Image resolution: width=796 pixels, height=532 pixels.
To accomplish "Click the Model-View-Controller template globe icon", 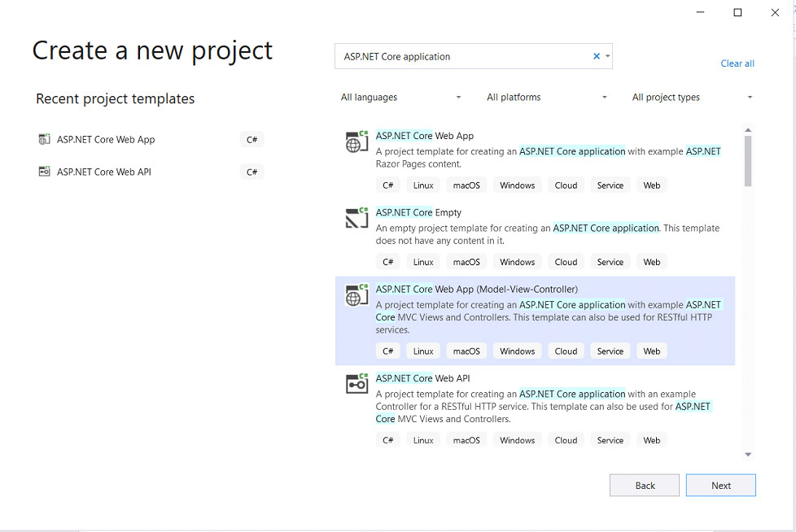I will click(x=356, y=295).
